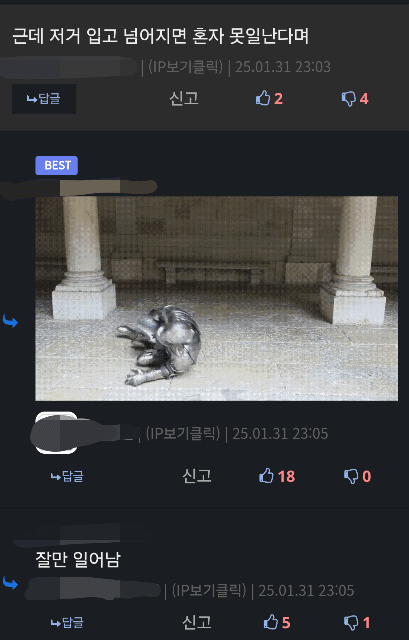Viewport: 409px width, 640px height.
Task: Click the blue BEST badge
Action: [56, 165]
